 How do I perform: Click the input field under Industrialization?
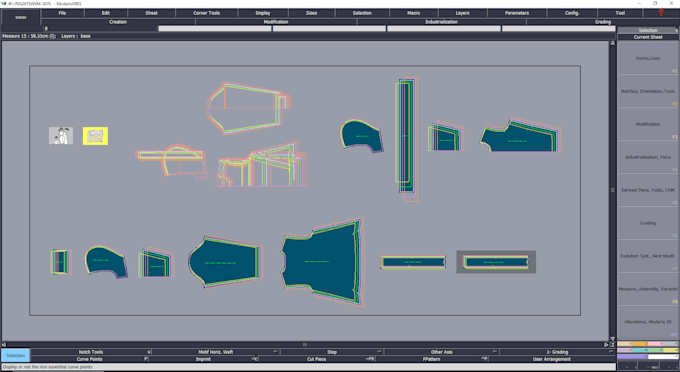click(444, 29)
